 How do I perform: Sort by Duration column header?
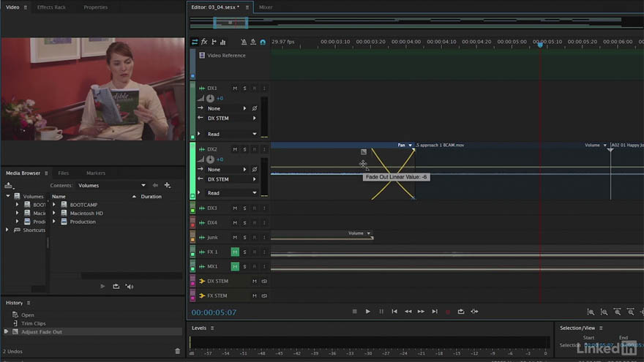pos(151,197)
